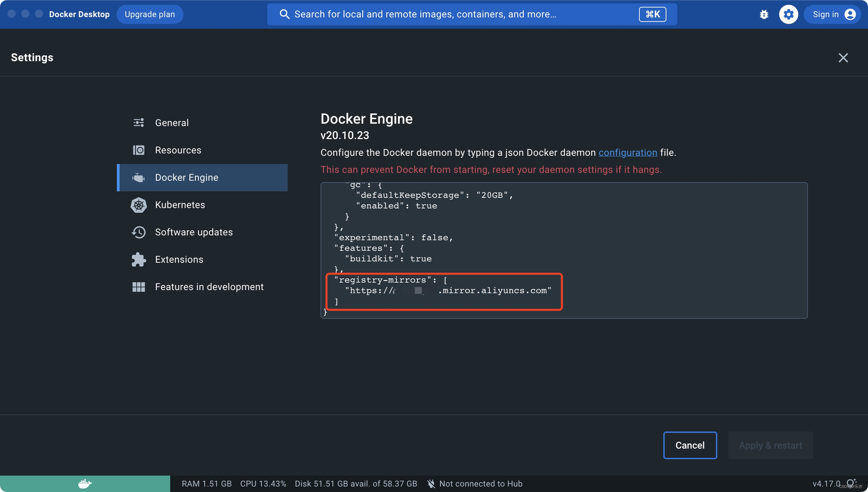Open General settings panel

point(172,123)
